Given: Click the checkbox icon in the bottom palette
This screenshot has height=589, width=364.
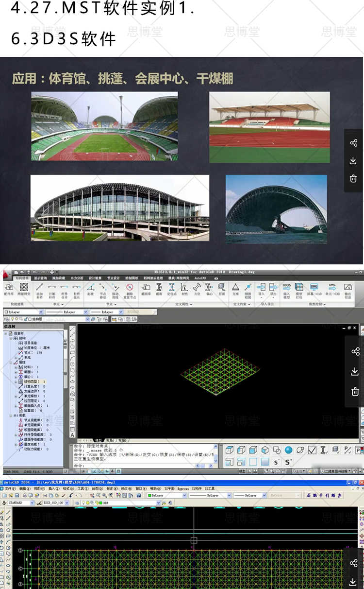Looking at the screenshot, I should click(312, 450).
